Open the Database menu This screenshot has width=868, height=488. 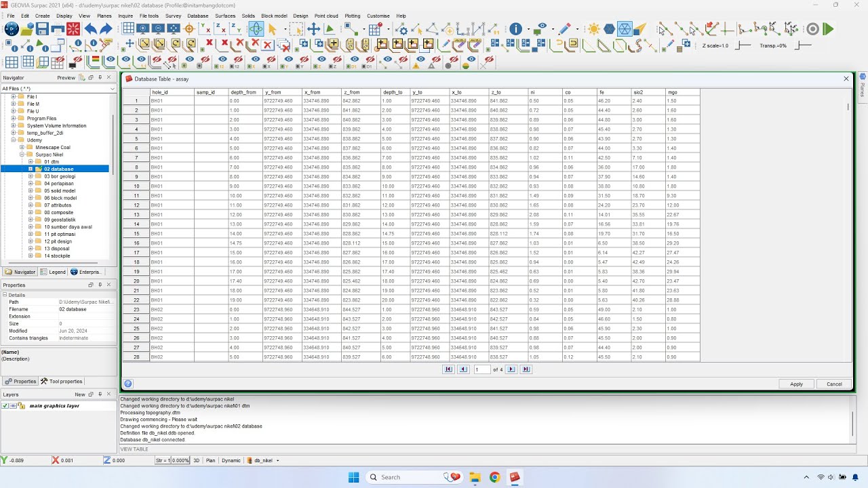197,16
